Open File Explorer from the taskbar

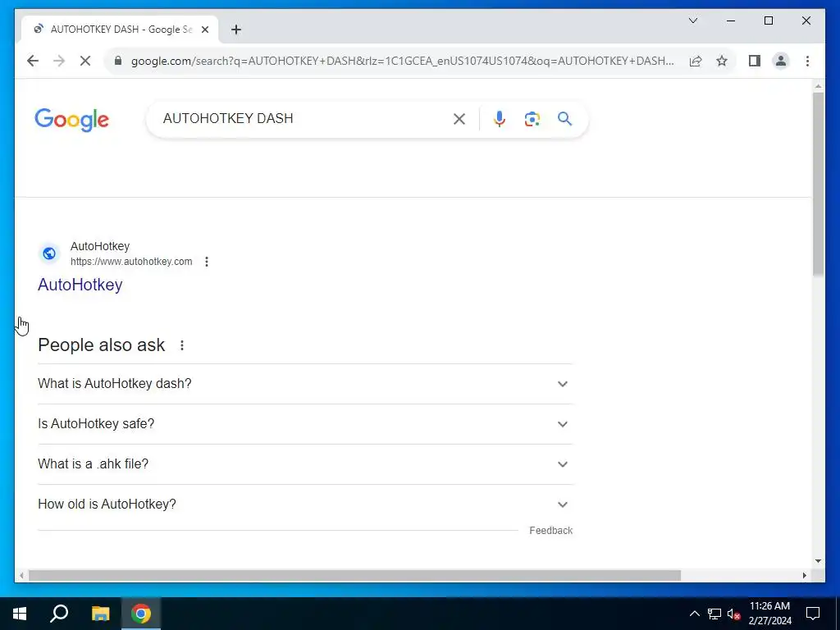click(x=100, y=614)
